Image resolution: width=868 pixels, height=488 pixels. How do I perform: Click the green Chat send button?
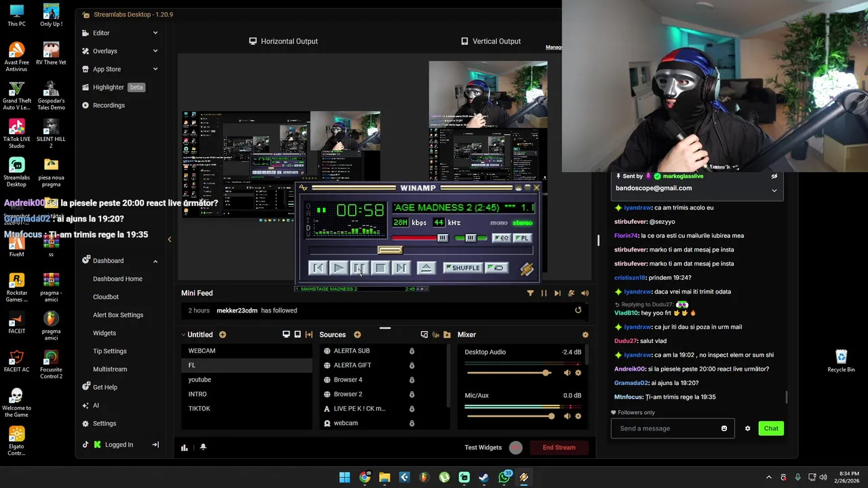[771, 428]
